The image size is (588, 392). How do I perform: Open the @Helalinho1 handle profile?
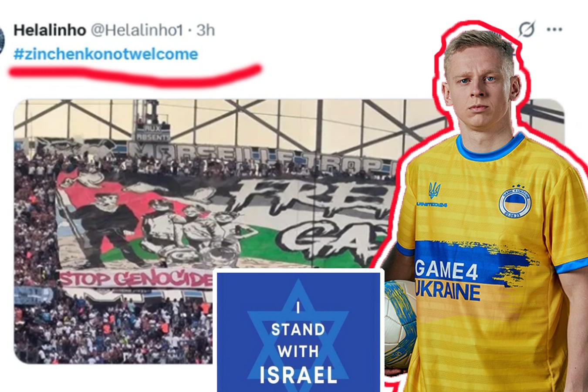click(x=136, y=30)
